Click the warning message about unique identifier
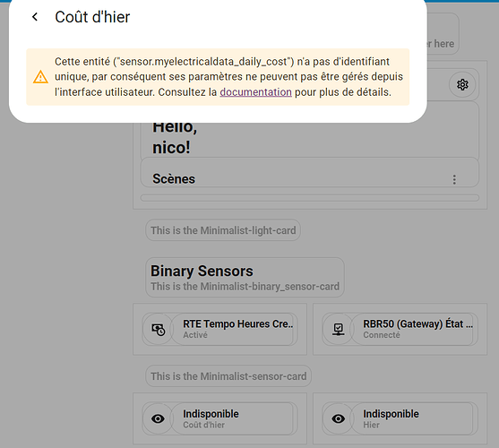Viewport: 499px width, 448px height. (x=218, y=77)
